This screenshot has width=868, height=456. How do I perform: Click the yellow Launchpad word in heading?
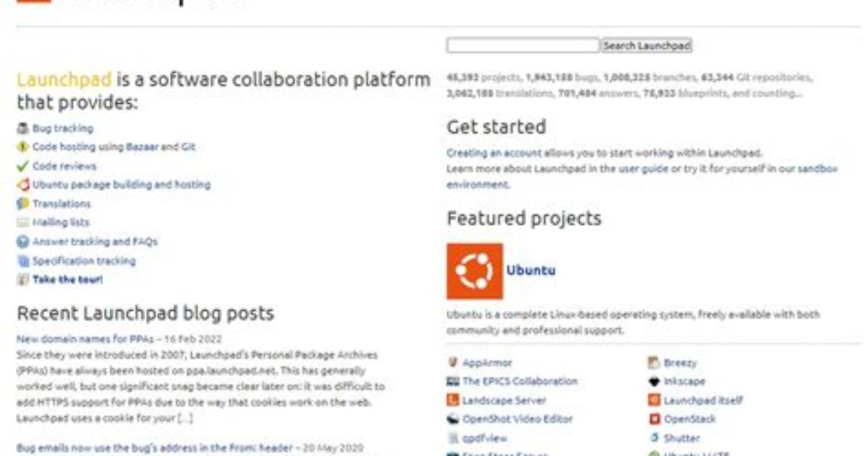64,79
